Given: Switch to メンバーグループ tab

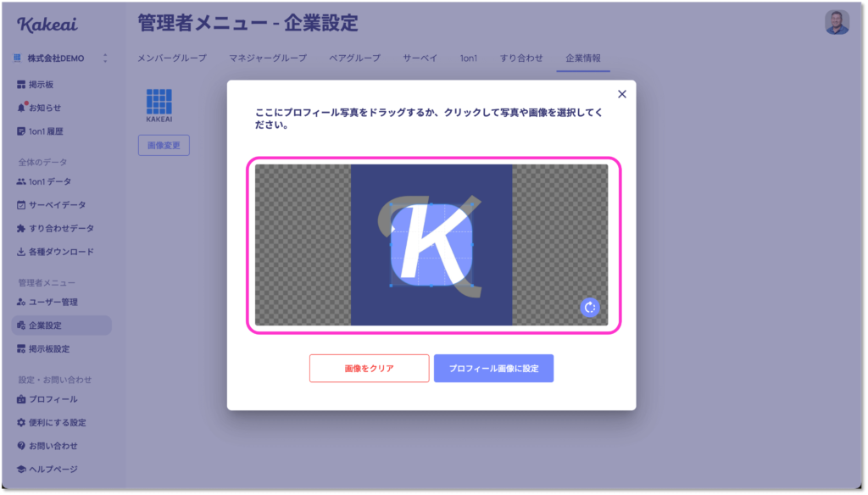Looking at the screenshot, I should (172, 58).
